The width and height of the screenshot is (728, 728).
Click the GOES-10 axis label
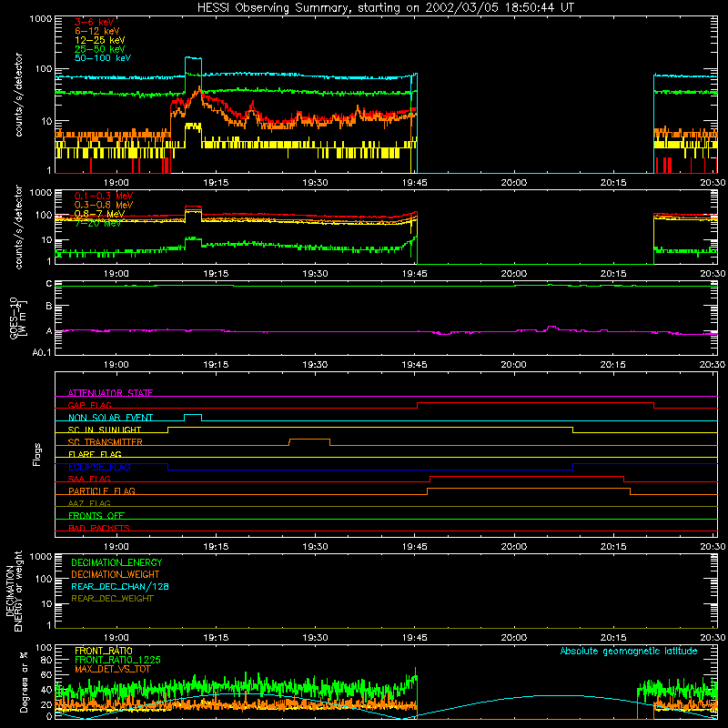pyautogui.click(x=18, y=318)
